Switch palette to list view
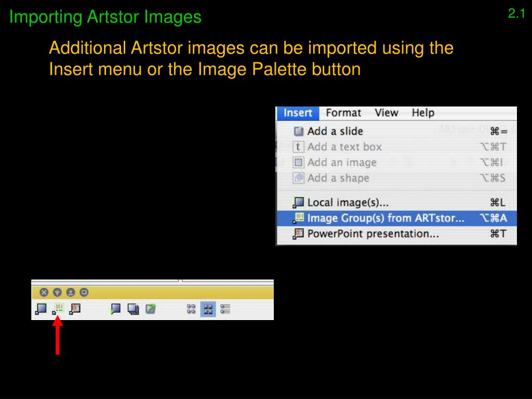 225,309
